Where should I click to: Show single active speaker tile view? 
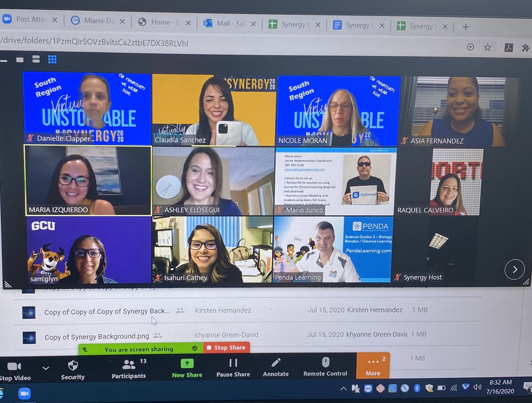(20, 59)
